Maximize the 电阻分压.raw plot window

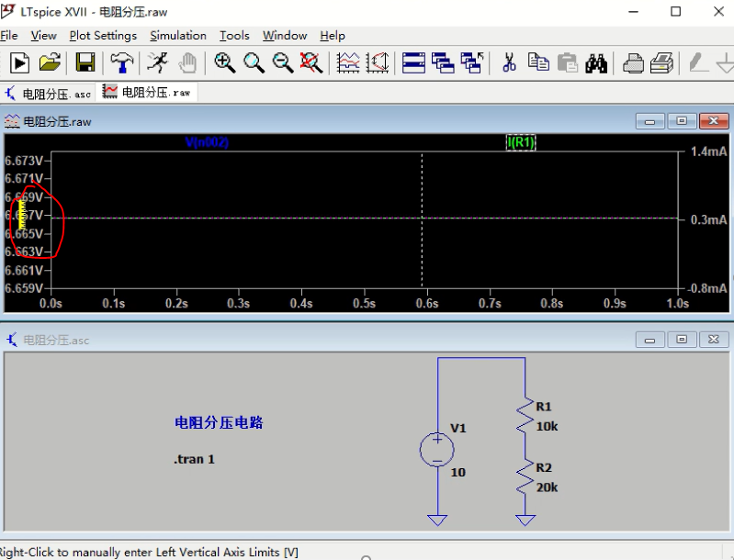tap(682, 121)
